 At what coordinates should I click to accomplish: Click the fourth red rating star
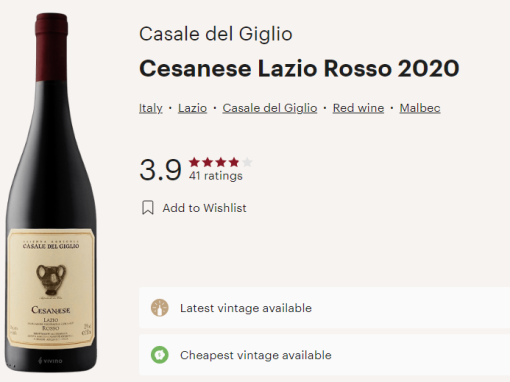pyautogui.click(x=234, y=162)
